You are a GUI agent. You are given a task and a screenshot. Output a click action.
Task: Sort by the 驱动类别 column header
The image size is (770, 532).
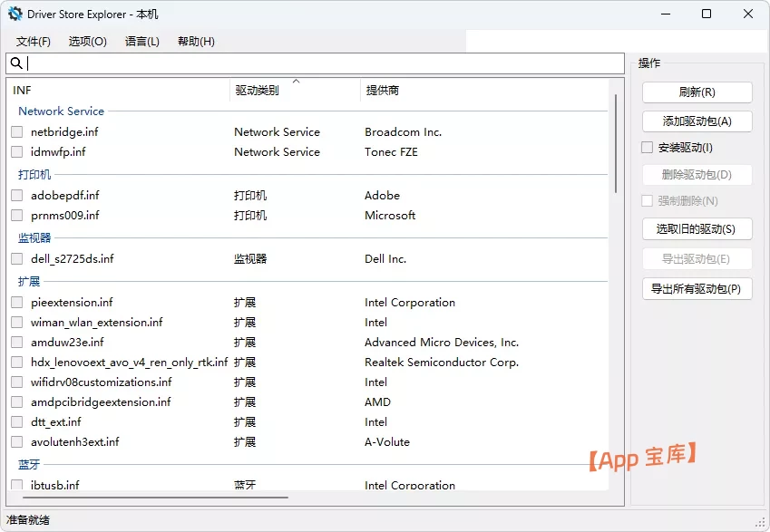[x=258, y=91]
